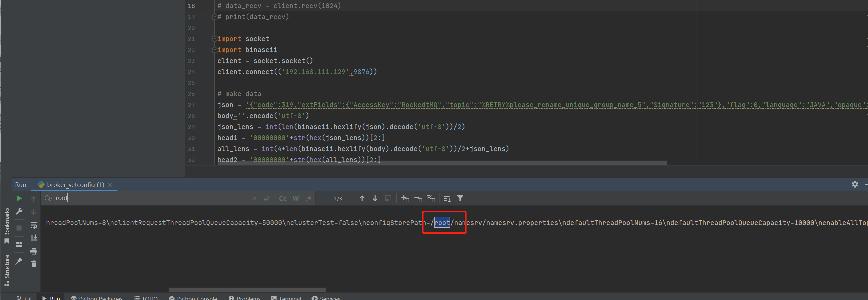Clear the search text with X icon

pos(255,199)
